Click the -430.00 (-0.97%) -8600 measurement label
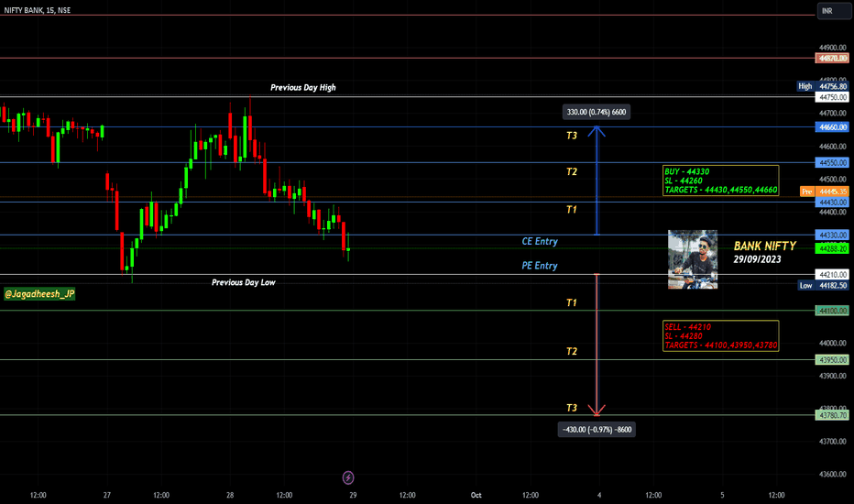The width and height of the screenshot is (854, 504). (597, 430)
